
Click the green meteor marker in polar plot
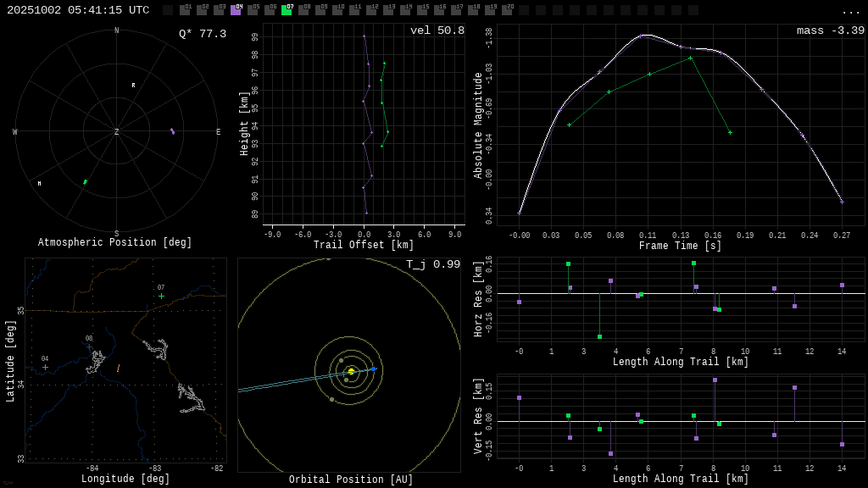point(85,182)
